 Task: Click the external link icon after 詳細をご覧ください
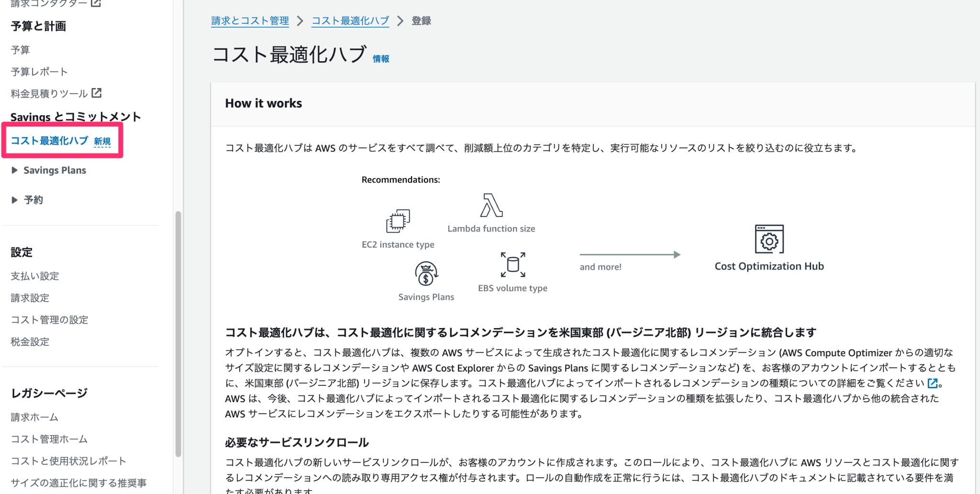point(932,383)
